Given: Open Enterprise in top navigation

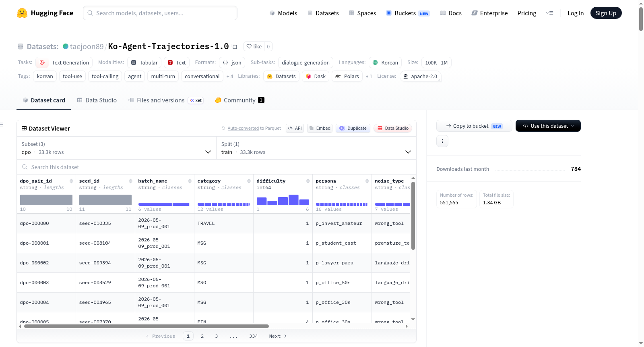Looking at the screenshot, I should pyautogui.click(x=489, y=13).
